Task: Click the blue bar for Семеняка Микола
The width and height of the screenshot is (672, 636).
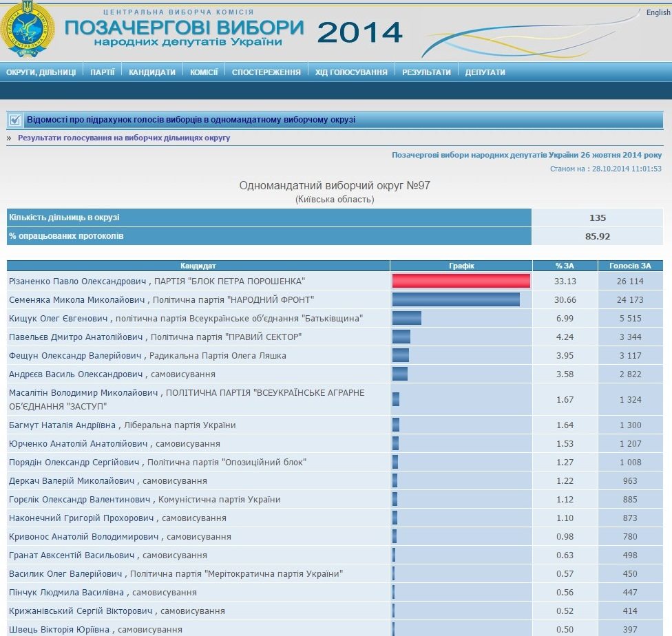Action: (x=456, y=299)
